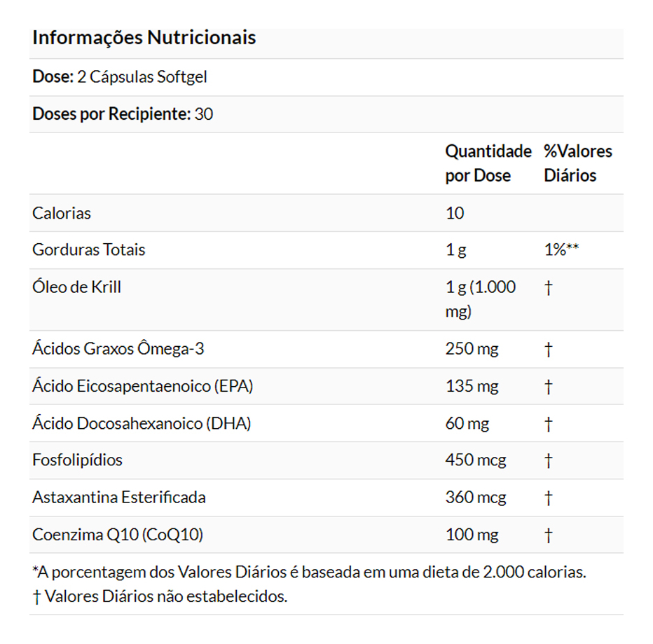Select the Coenzima Q10 (CoQ10) label
This screenshot has height=644, width=653.
[x=118, y=535]
